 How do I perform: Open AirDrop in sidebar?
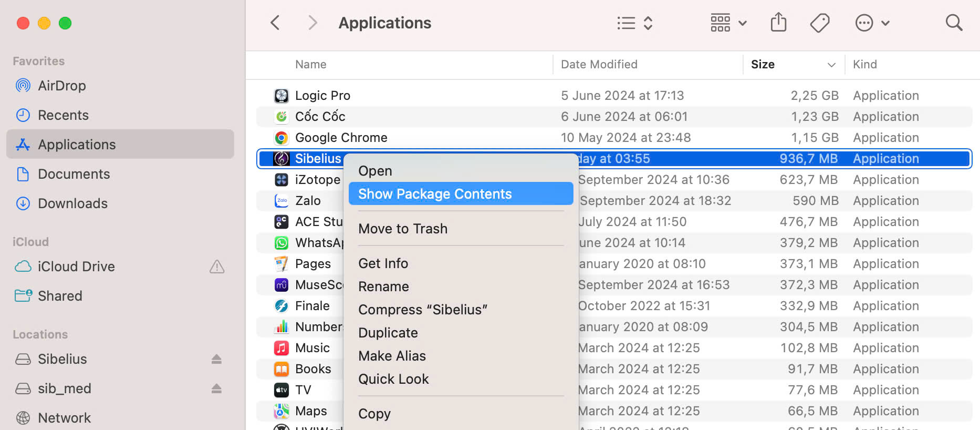click(x=120, y=86)
